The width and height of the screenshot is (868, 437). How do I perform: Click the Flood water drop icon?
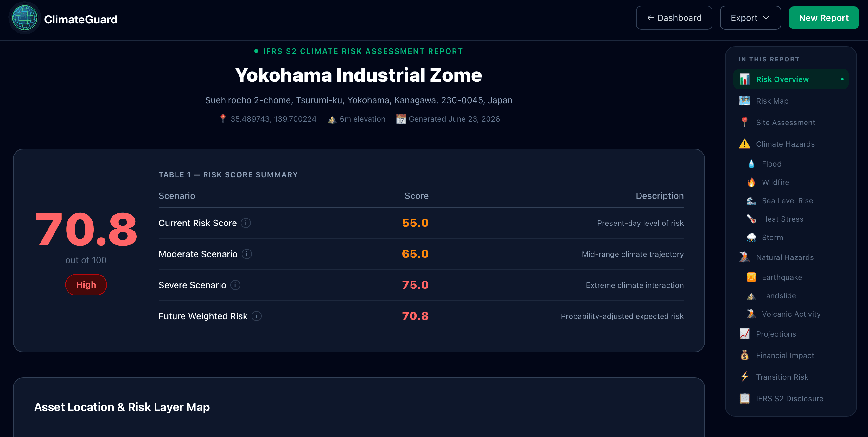click(x=751, y=164)
